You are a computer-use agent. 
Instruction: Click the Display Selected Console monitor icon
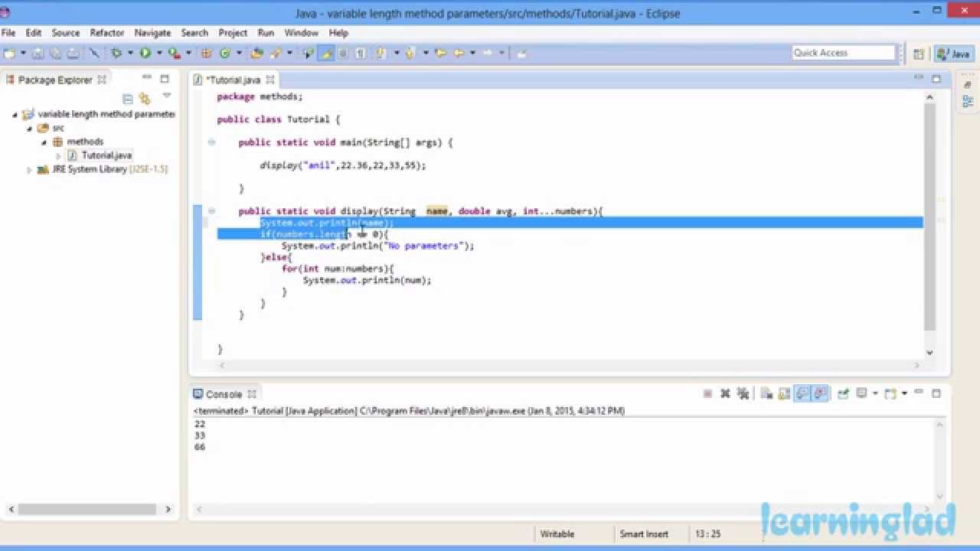tap(861, 393)
